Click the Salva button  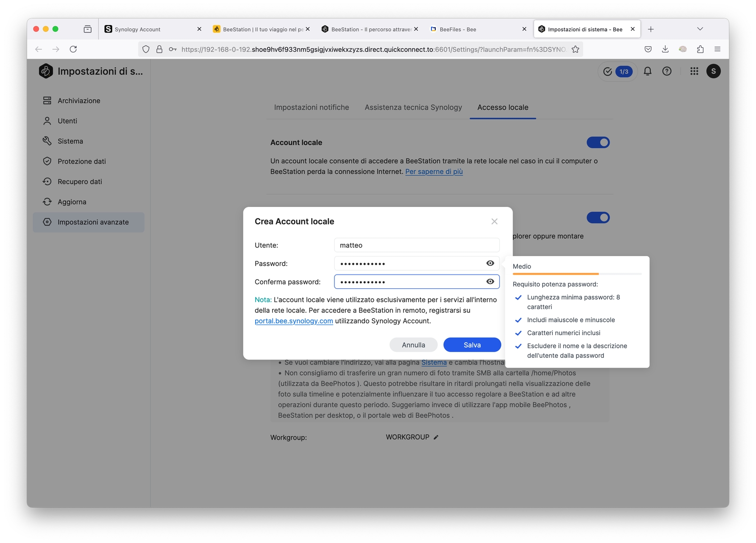coord(472,345)
